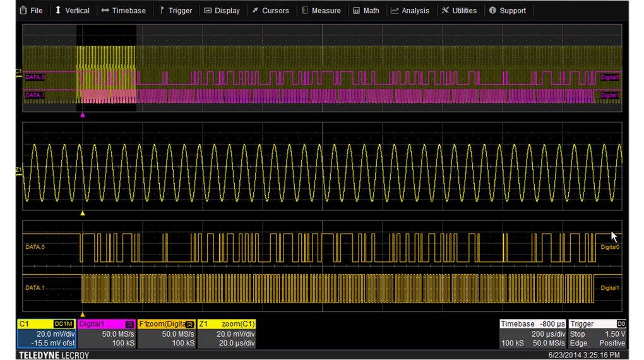The width and height of the screenshot is (644, 360).
Task: Click the 20.0 mV/div value in C1
Action: [56, 334]
